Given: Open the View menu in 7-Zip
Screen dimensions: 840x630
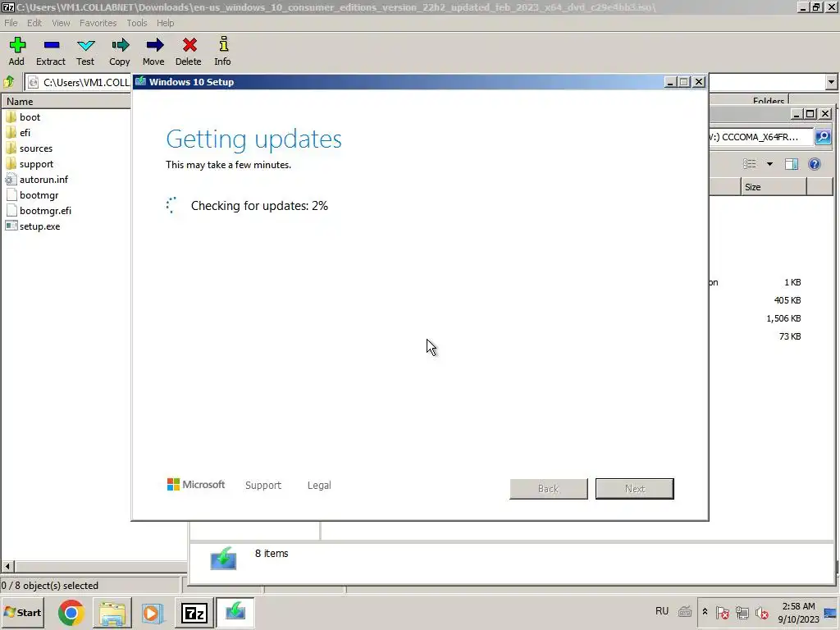Looking at the screenshot, I should [61, 23].
